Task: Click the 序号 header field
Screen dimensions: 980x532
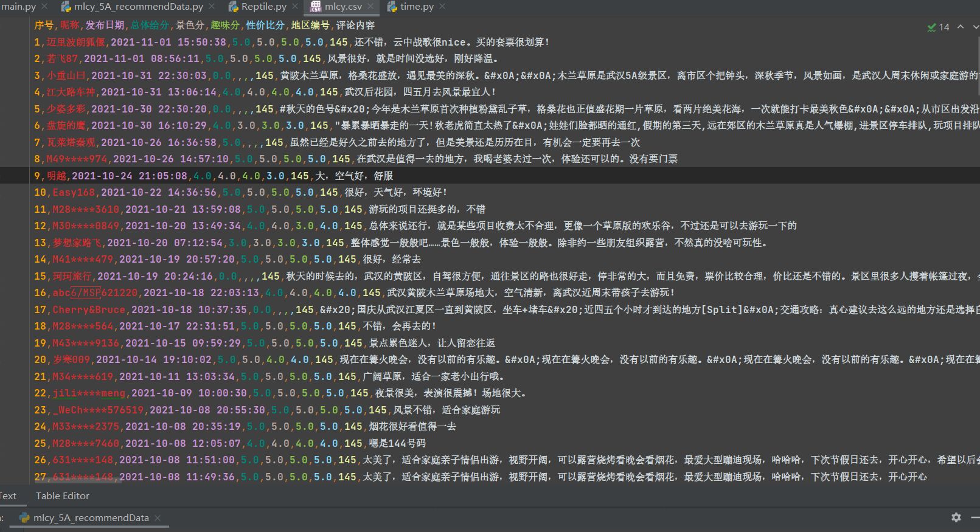Action: click(43, 25)
